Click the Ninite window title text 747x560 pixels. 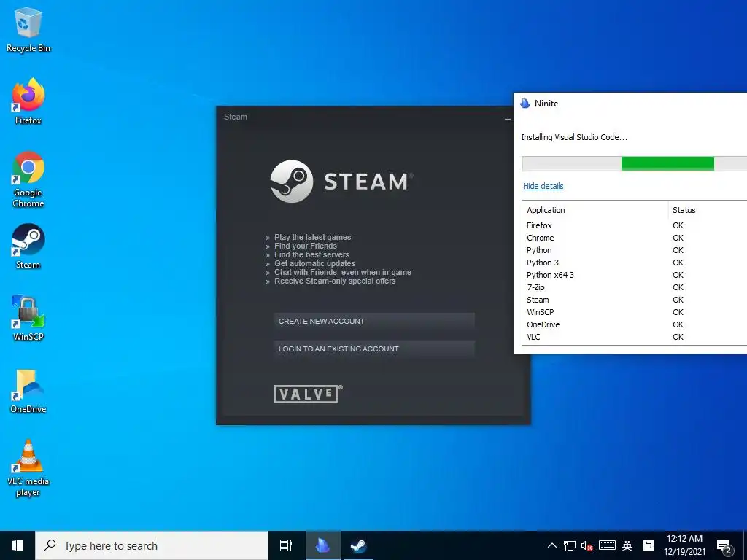546,104
